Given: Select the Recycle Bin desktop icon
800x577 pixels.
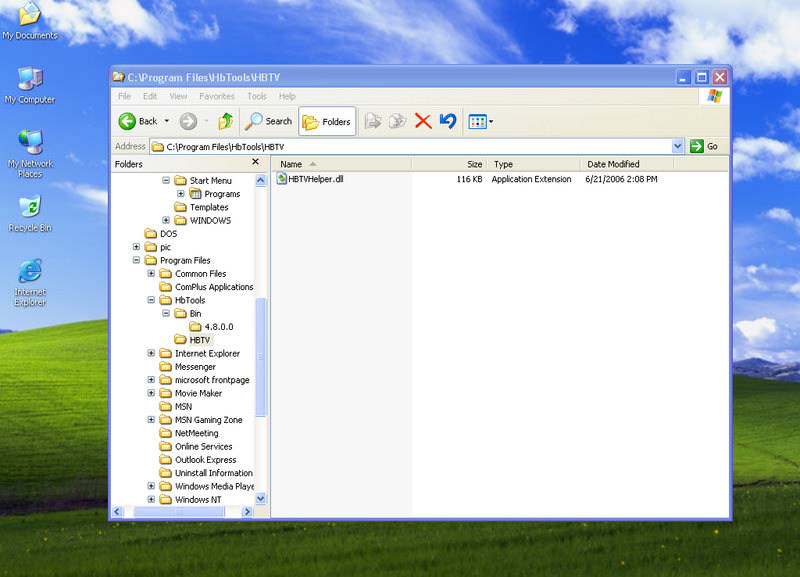Looking at the screenshot, I should 30,213.
